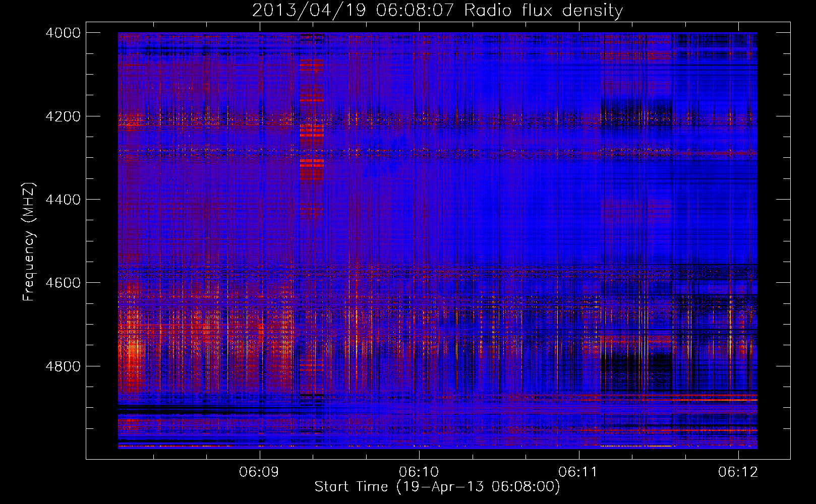This screenshot has width=816, height=504.
Task: Select the 4400 frequency axis label
Action: tap(63, 200)
